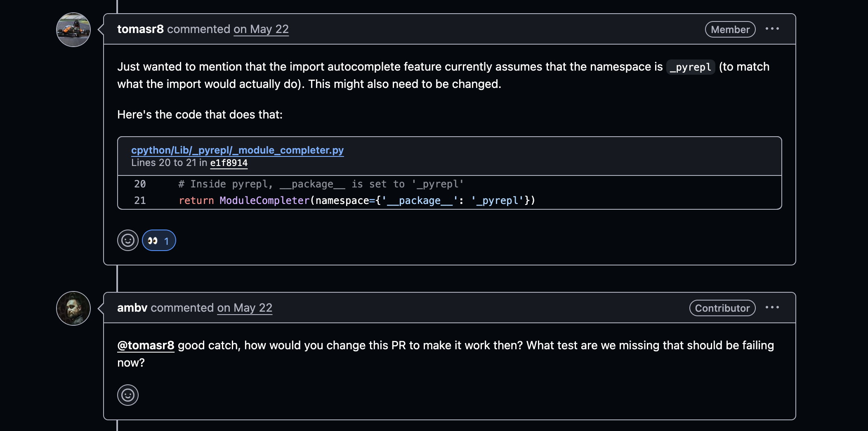
Task: Add reaction to tomasr8's comment
Action: click(x=128, y=240)
